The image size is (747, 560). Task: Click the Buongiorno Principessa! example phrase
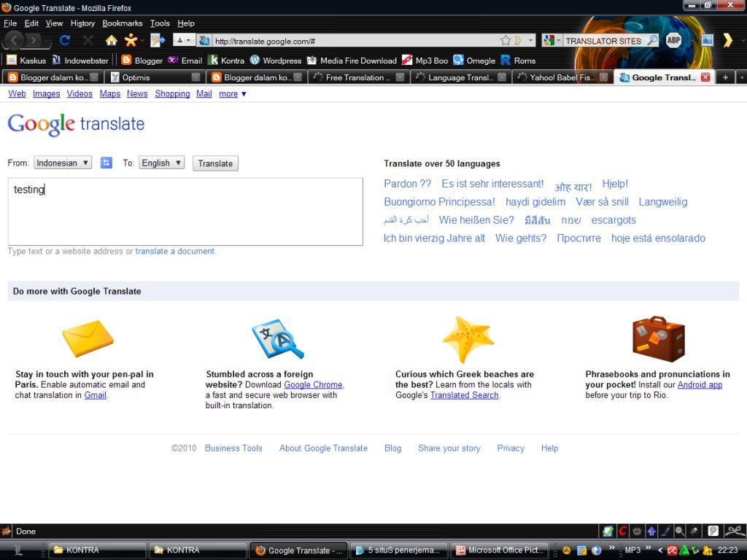[439, 202]
